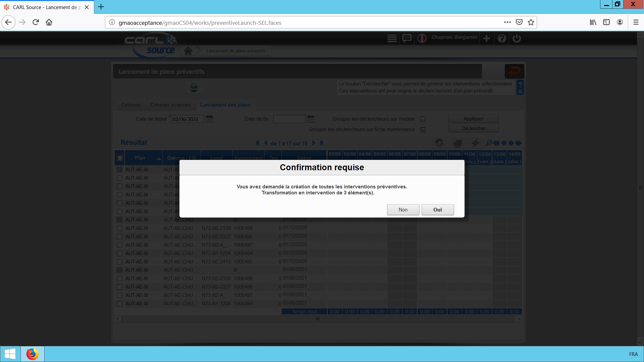Click the lightning bolt trigger icon

(475, 143)
